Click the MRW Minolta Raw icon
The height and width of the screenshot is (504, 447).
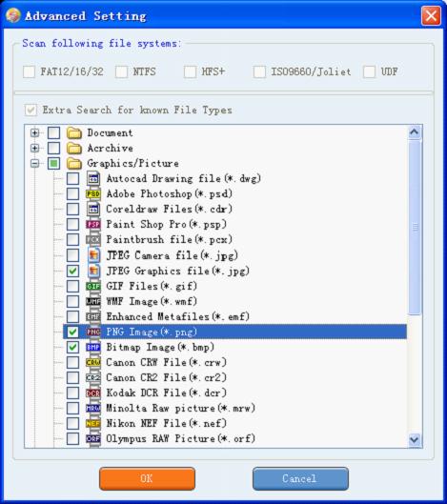pos(93,408)
